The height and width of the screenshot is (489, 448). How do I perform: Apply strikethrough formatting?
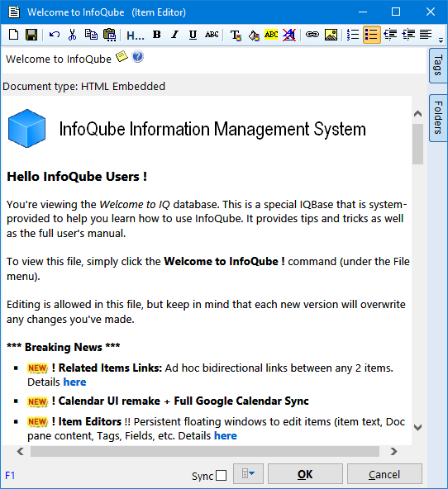point(212,35)
